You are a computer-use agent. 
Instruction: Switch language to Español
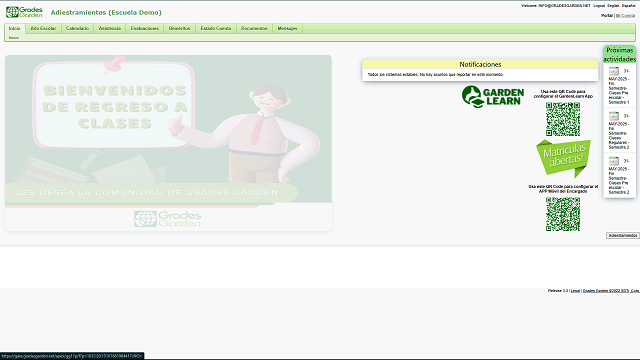click(x=628, y=6)
